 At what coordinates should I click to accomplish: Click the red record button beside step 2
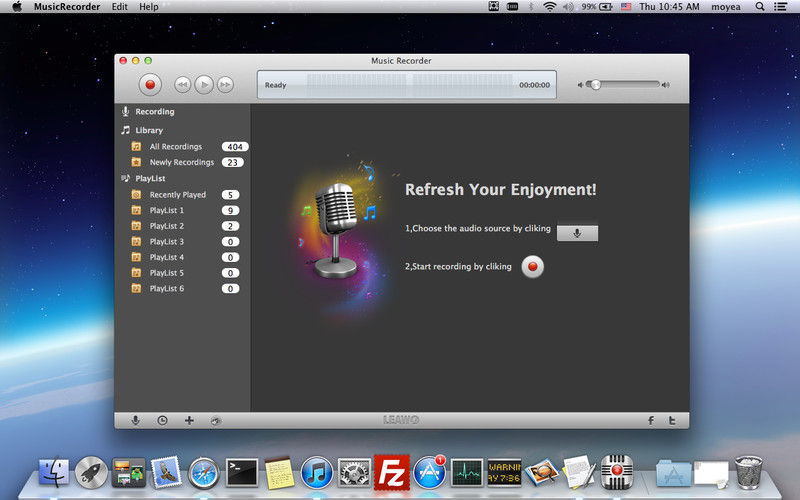click(533, 266)
